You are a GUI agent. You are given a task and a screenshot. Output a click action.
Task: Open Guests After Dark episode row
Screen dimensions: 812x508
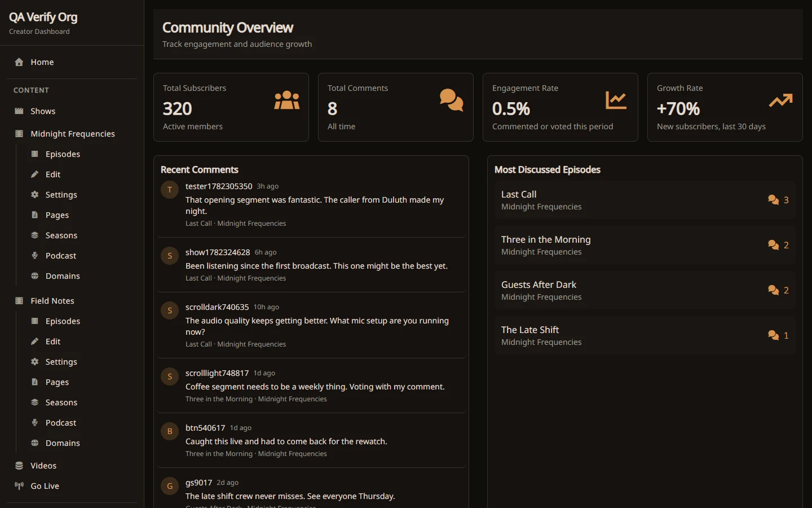[x=645, y=290]
